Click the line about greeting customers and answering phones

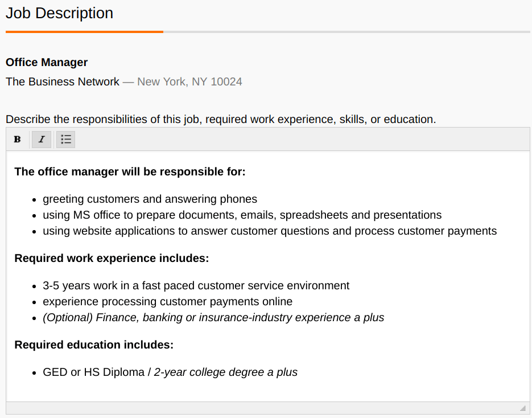click(x=150, y=199)
